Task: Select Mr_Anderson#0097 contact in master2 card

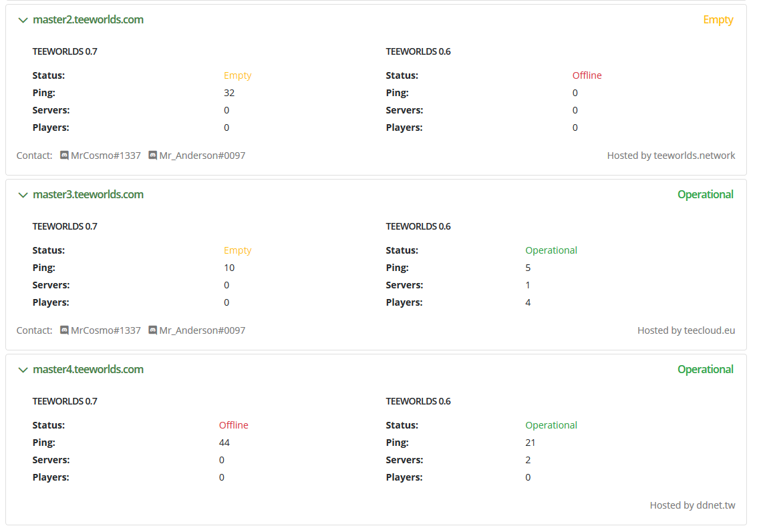Action: tap(202, 156)
